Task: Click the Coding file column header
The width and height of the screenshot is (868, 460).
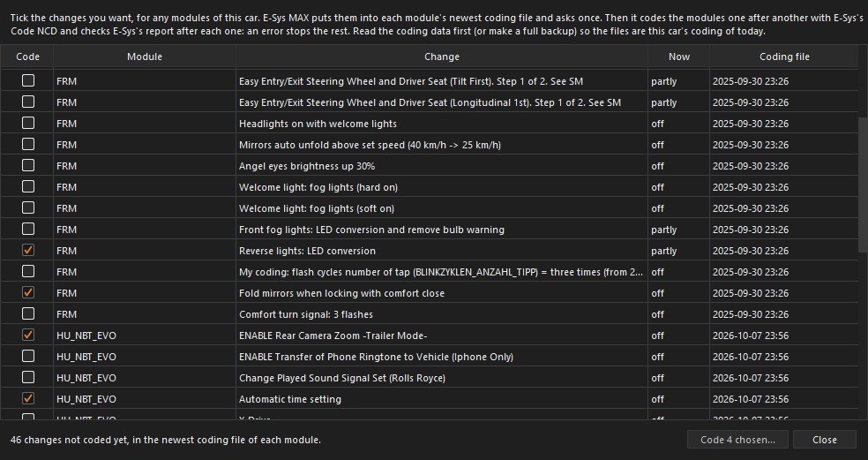Action: (x=784, y=57)
